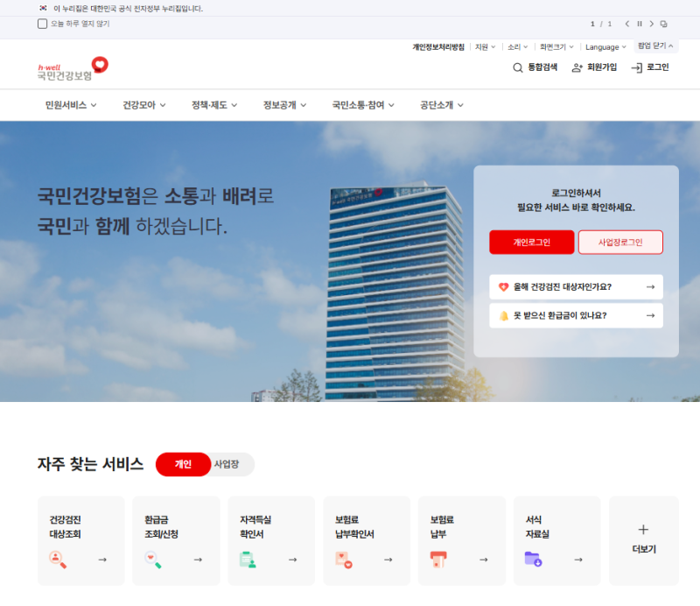Click arrow in the 환급금 조회/신청 card
This screenshot has height=606, width=700.
click(x=199, y=560)
